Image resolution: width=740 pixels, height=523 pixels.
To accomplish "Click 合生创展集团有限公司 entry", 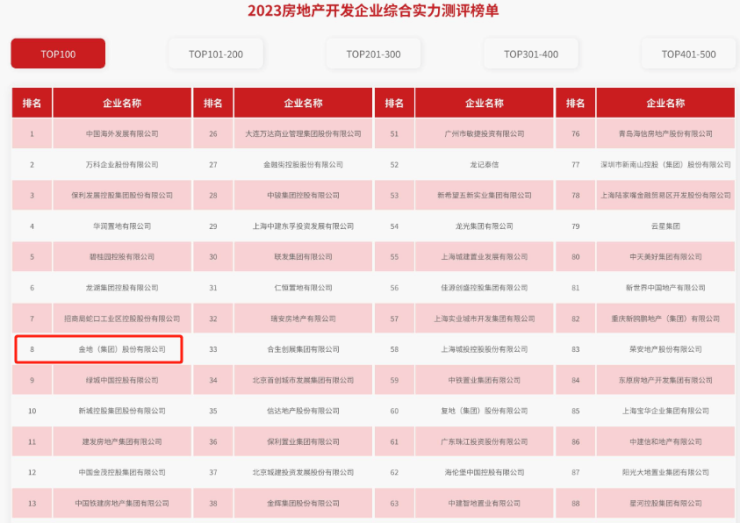I will coord(303,349).
